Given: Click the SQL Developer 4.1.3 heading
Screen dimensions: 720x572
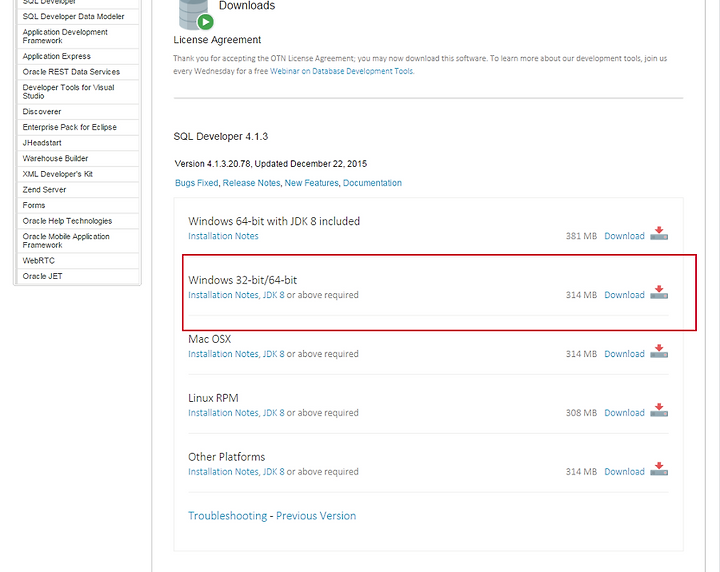Looking at the screenshot, I should [x=221, y=136].
